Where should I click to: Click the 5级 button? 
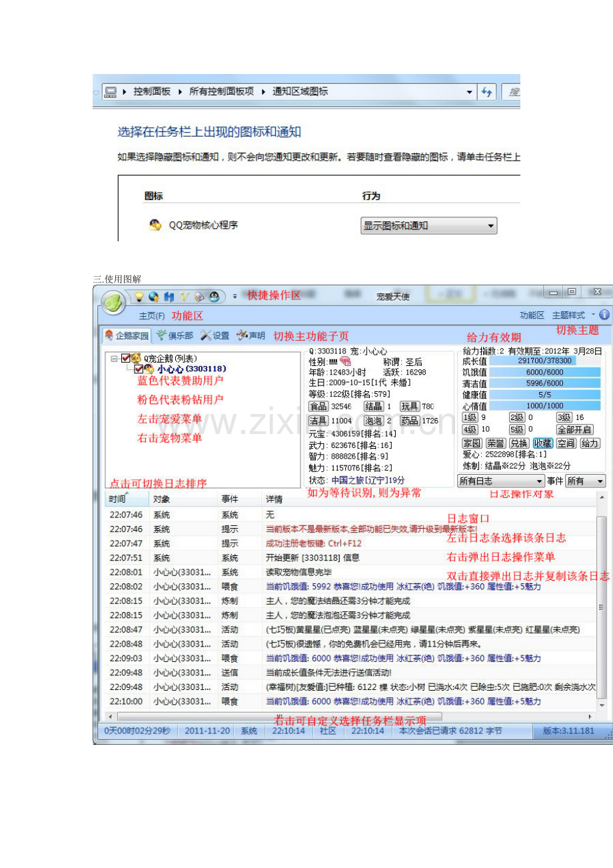[x=517, y=430]
